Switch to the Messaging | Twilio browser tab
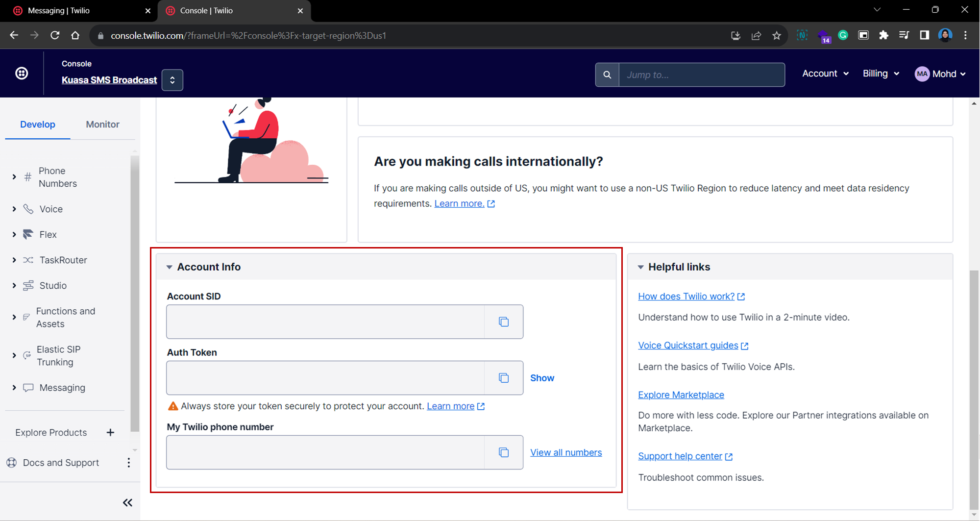The width and height of the screenshot is (980, 521). 59,11
